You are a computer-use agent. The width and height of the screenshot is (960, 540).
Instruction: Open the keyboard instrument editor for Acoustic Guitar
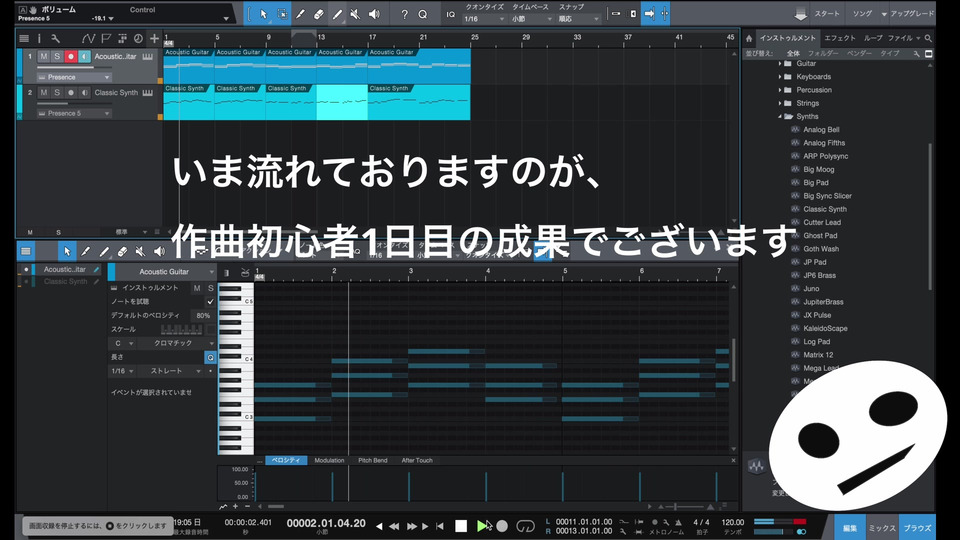point(148,56)
